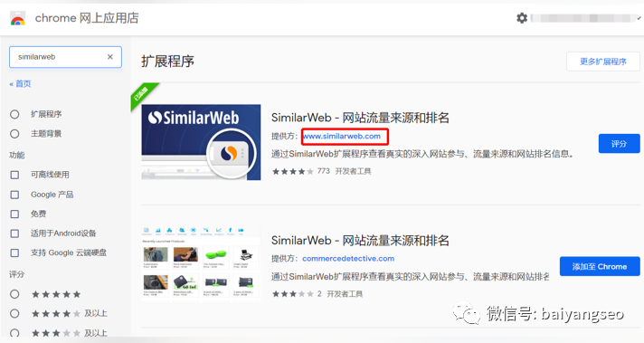
Task: Enable the 可离线使用 checkbox
Action: click(x=14, y=175)
